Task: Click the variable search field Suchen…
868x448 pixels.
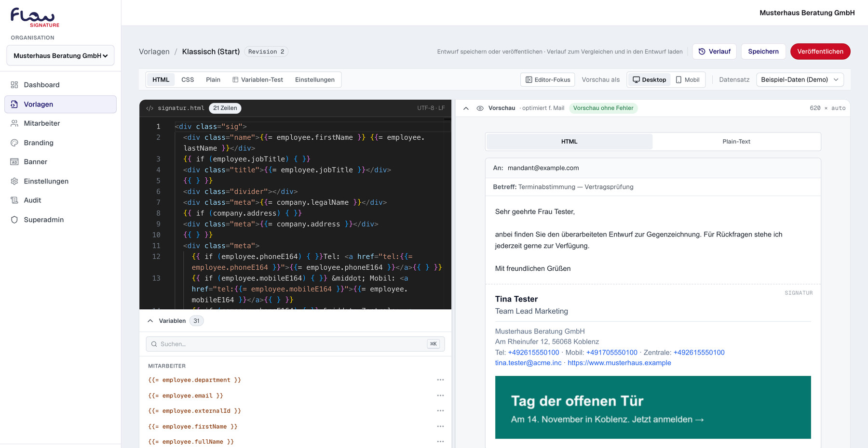Action: tap(295, 344)
